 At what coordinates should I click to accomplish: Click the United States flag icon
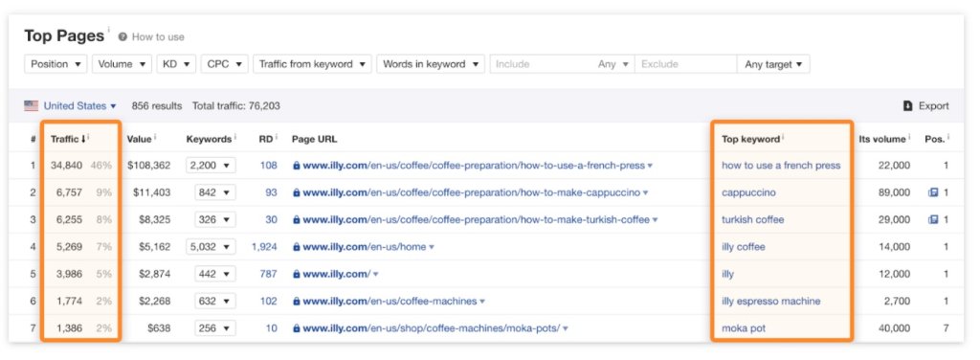tap(32, 105)
